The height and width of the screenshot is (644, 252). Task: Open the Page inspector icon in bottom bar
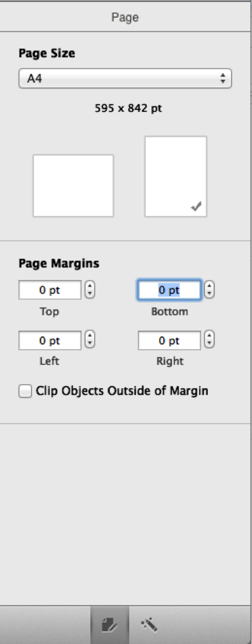click(110, 624)
